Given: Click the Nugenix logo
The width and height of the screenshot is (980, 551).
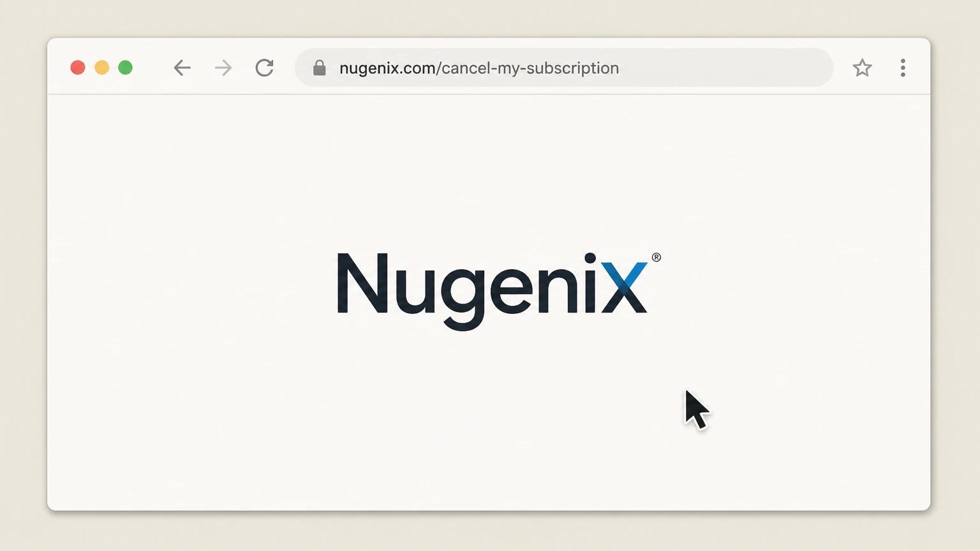Looking at the screenshot, I should [499, 291].
